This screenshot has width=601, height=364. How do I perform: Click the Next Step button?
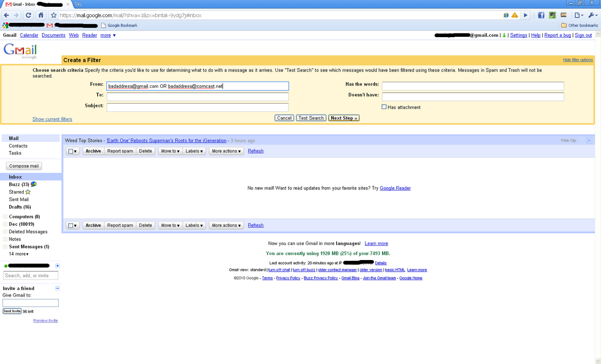(x=344, y=118)
